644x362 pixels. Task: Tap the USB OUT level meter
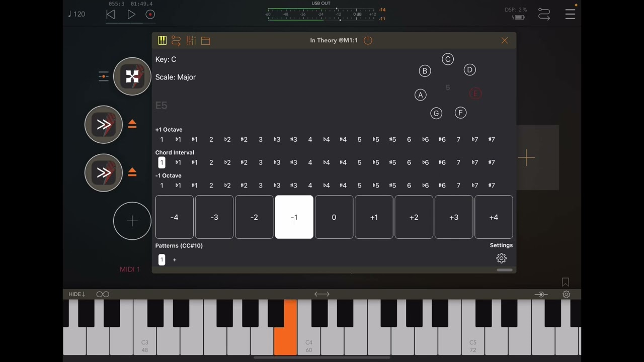click(x=322, y=14)
